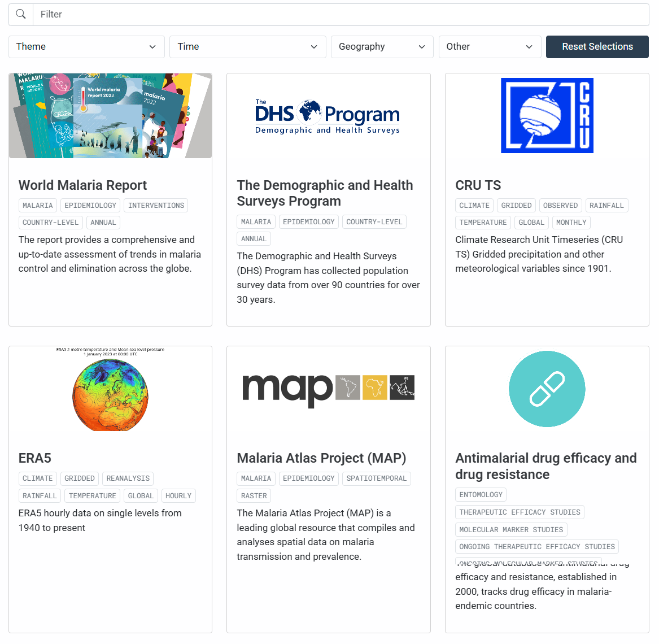
Task: Select EPIDEMIOLOGY tag on World Malaria Report
Action: (90, 206)
